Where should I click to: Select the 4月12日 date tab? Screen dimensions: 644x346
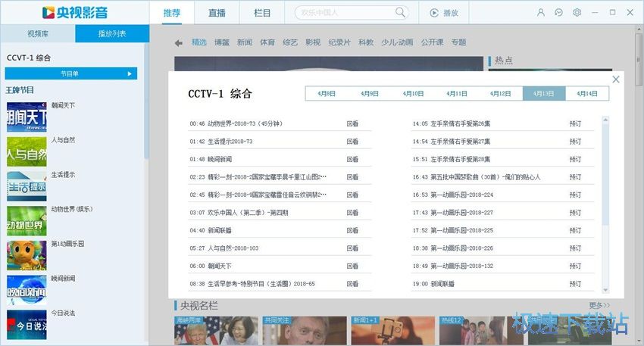coord(500,94)
